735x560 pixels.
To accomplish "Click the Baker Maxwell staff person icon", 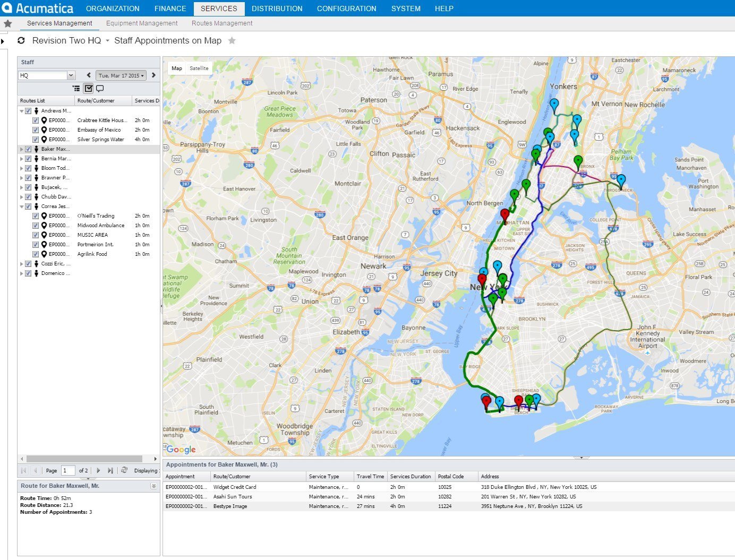I will click(37, 149).
